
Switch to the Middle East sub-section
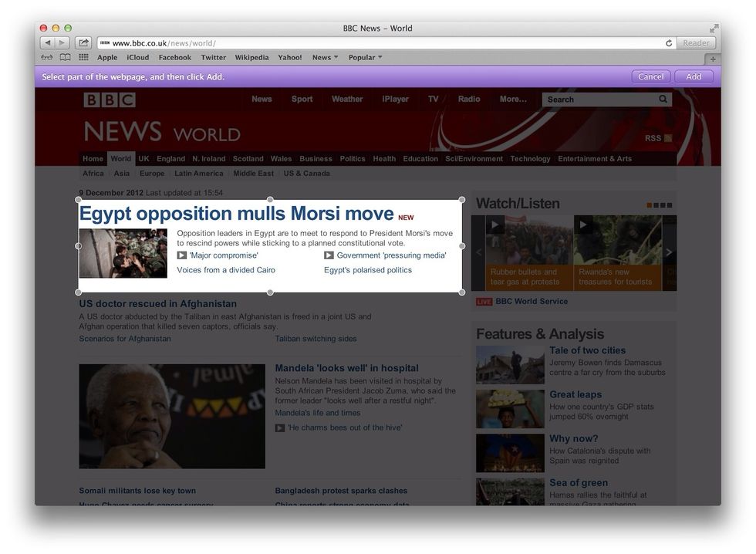tap(253, 174)
